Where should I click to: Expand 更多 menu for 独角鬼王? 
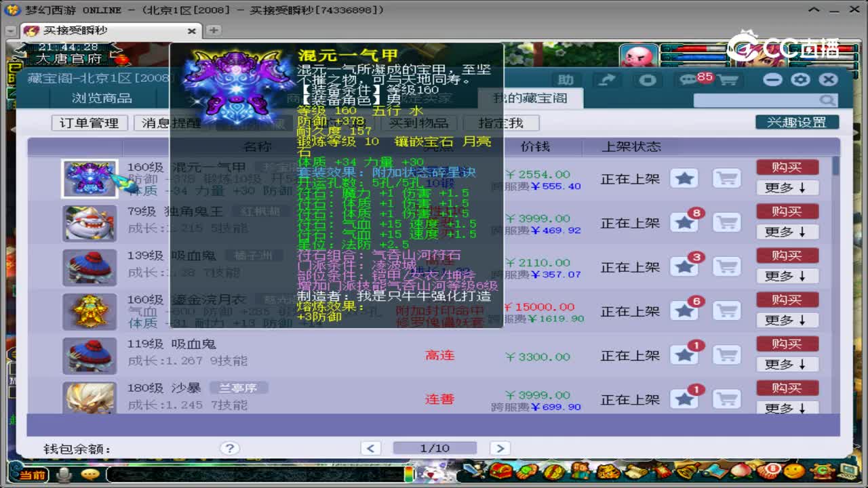787,232
